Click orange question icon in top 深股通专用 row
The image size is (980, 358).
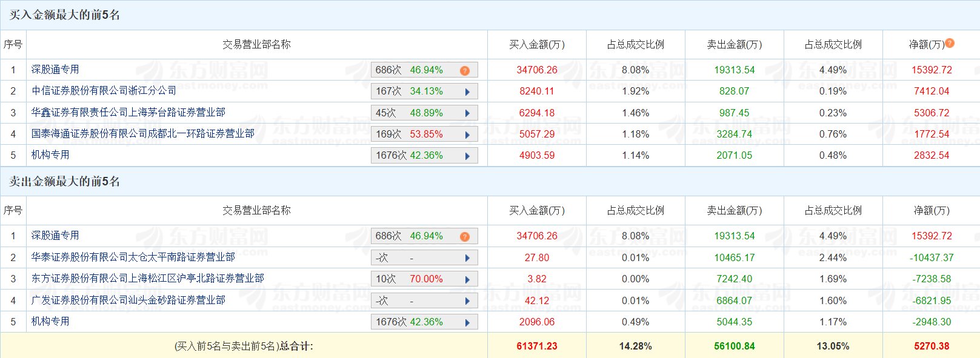pyautogui.click(x=465, y=70)
